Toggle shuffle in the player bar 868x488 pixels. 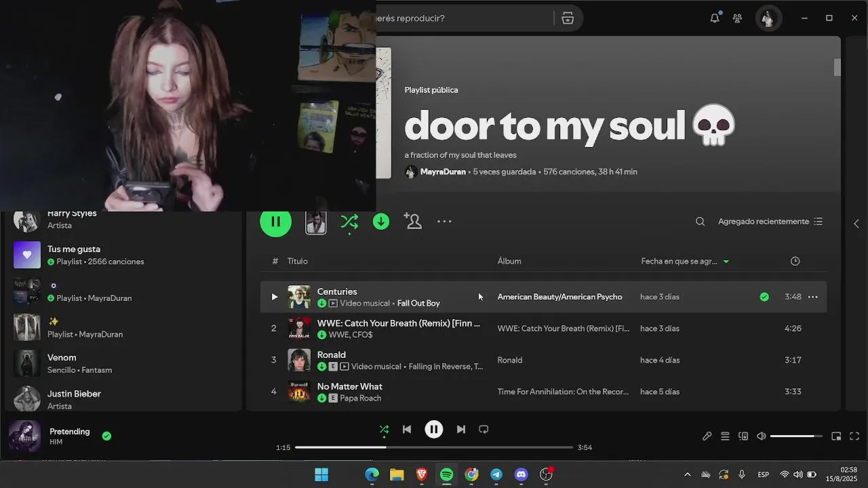pyautogui.click(x=384, y=429)
